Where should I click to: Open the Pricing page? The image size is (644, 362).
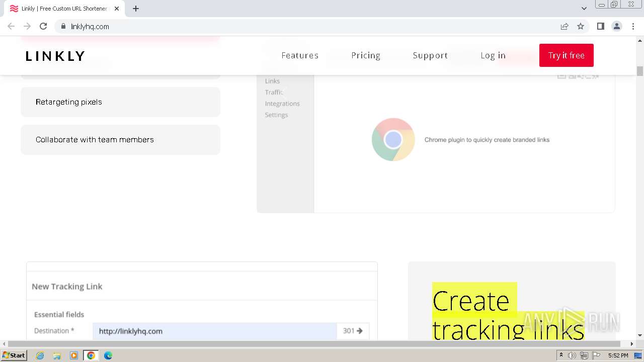[366, 55]
